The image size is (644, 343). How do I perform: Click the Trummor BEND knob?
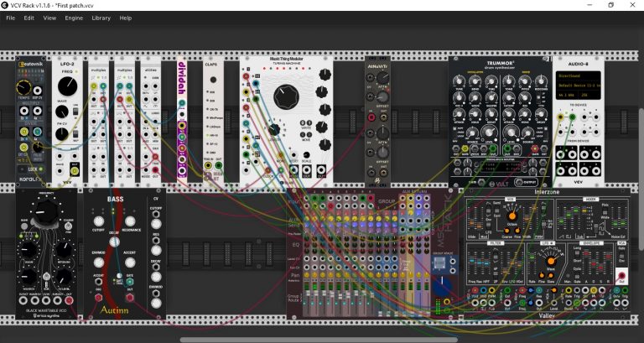tap(475, 81)
